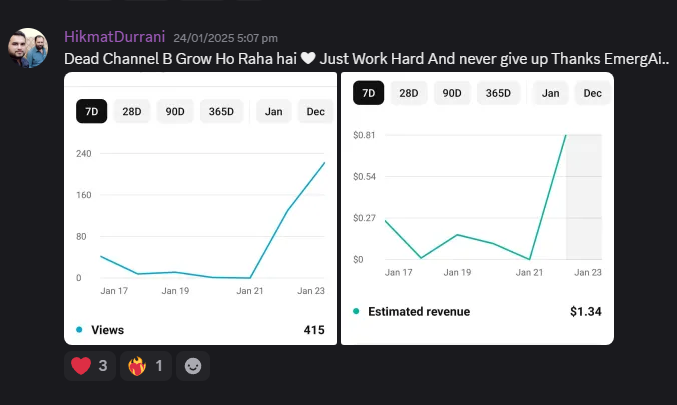Image resolution: width=677 pixels, height=405 pixels.
Task: Click the white heart emoji in the message
Action: point(308,58)
